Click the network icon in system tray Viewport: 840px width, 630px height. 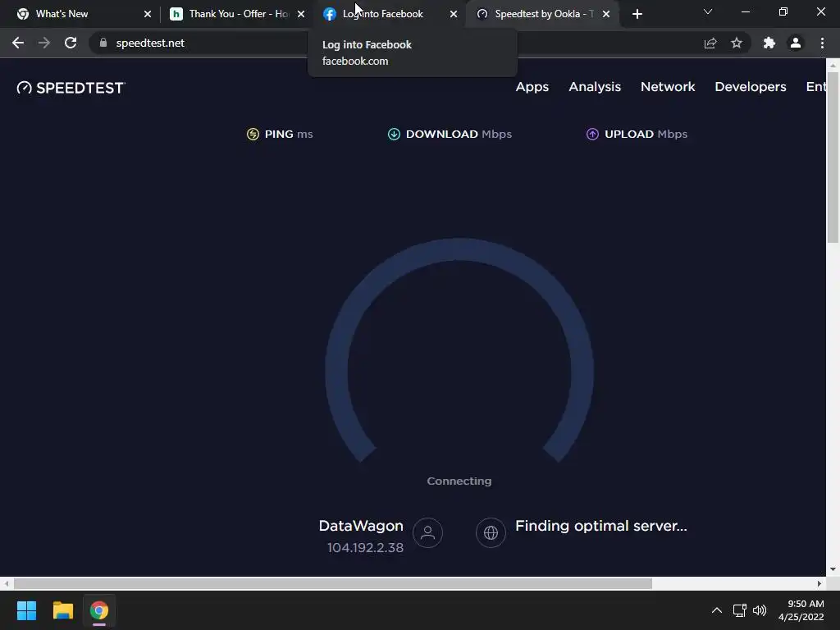pos(740,610)
